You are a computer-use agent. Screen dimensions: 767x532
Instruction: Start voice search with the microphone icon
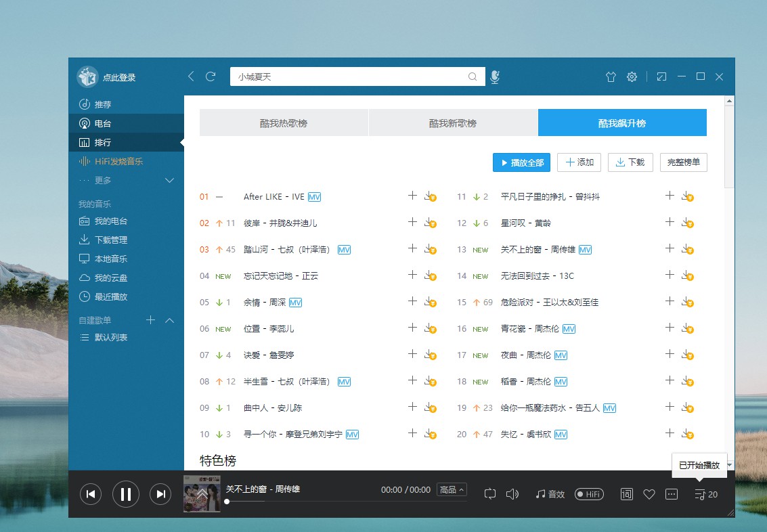495,76
